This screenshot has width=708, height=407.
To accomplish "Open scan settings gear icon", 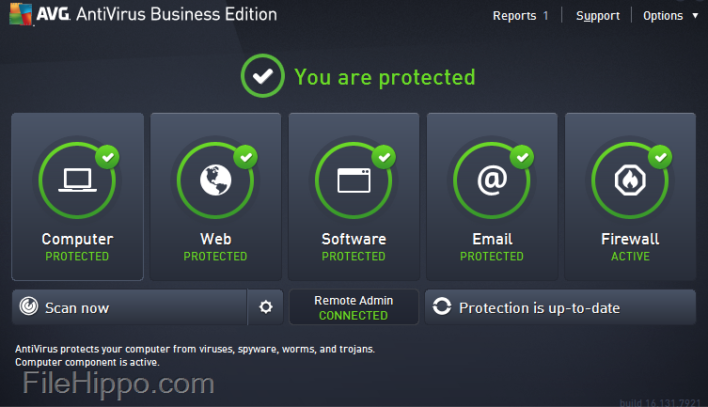I will click(265, 307).
